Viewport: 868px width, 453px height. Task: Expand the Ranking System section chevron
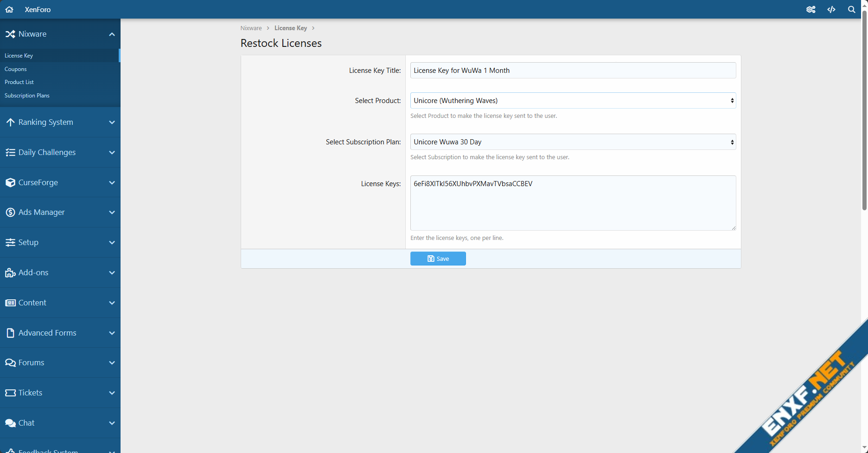click(112, 122)
